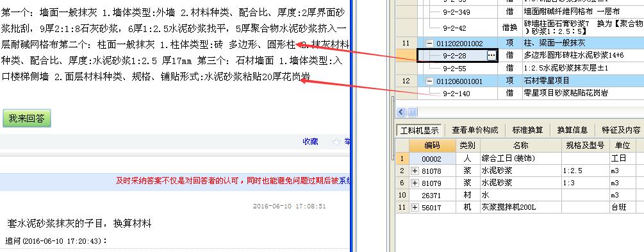This screenshot has height=252, width=644.
Task: Click the ellipsis button beside 9-2-28
Action: pos(491,56)
